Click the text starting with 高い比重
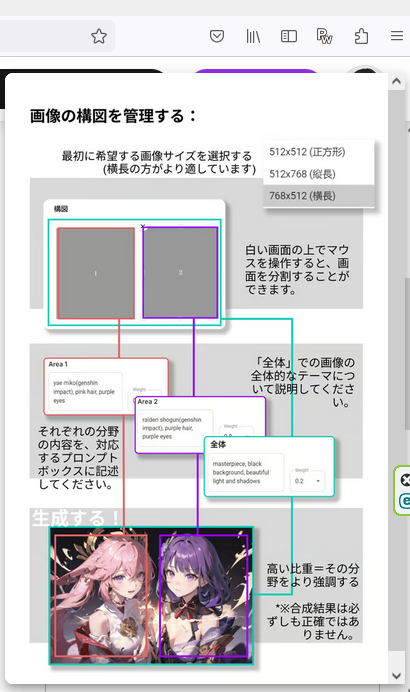The width and height of the screenshot is (410, 692). (x=313, y=575)
